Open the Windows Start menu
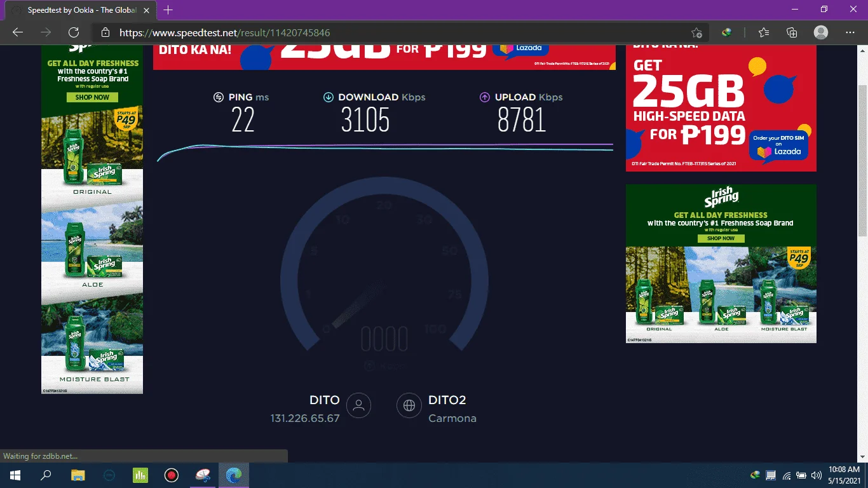 [x=15, y=475]
